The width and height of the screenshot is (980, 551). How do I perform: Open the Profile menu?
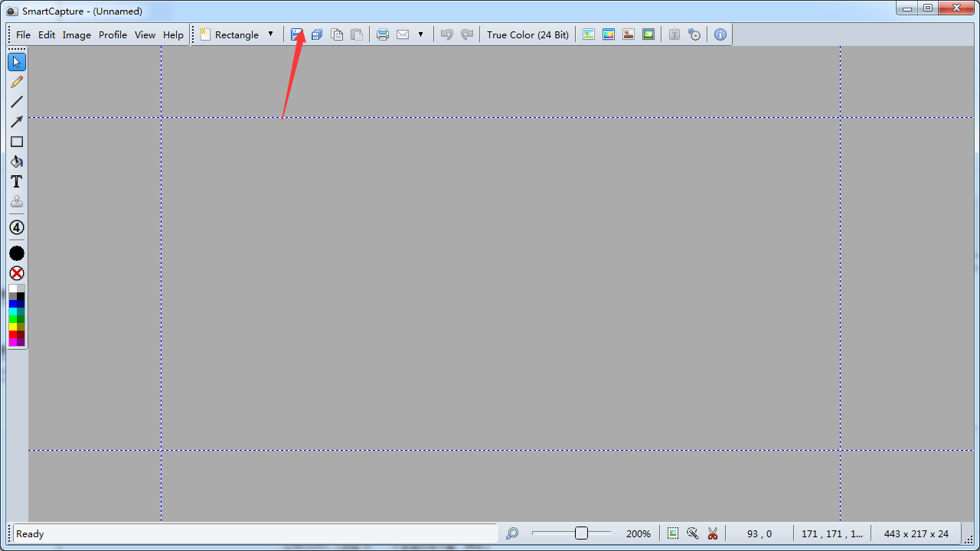(113, 34)
